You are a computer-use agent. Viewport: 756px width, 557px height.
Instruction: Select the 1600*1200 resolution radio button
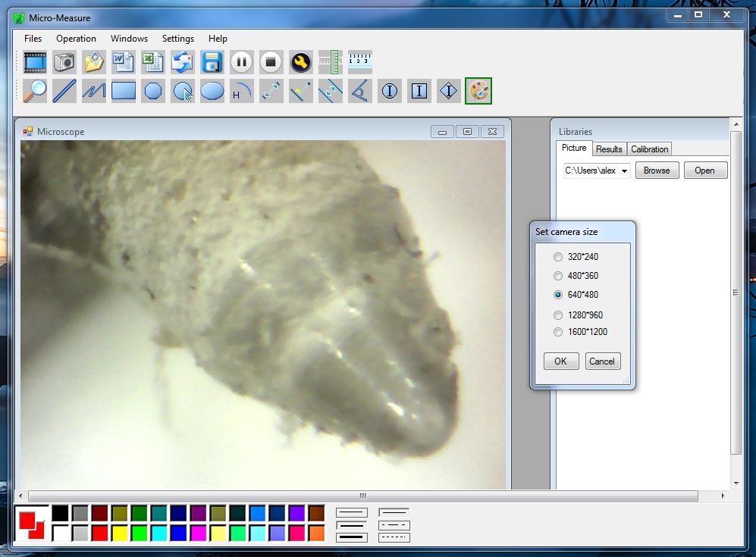click(559, 332)
